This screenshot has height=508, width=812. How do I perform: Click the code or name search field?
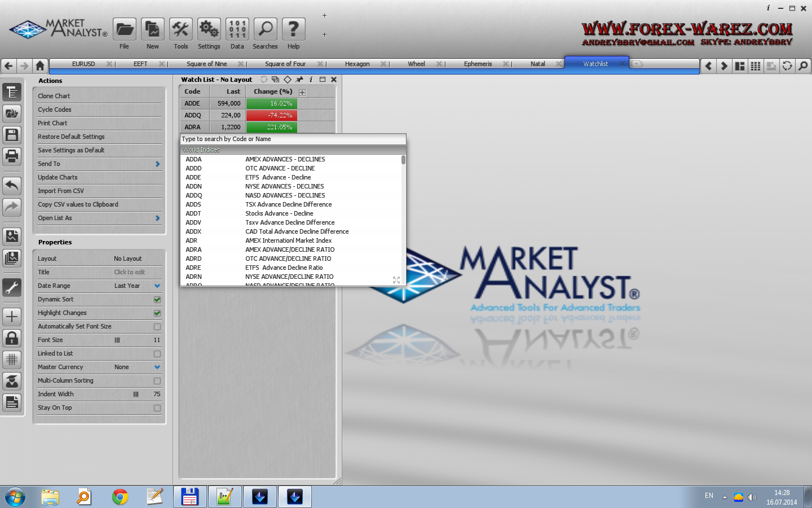[x=293, y=139]
